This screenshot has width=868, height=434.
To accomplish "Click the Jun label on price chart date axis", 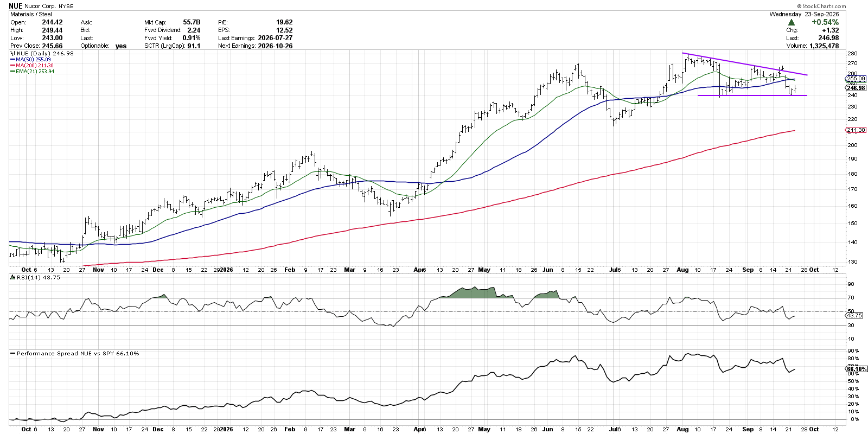I will click(547, 270).
